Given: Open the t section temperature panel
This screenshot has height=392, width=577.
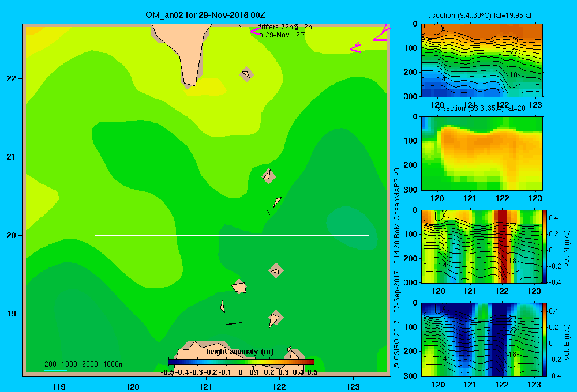Looking at the screenshot, I should coord(482,60).
